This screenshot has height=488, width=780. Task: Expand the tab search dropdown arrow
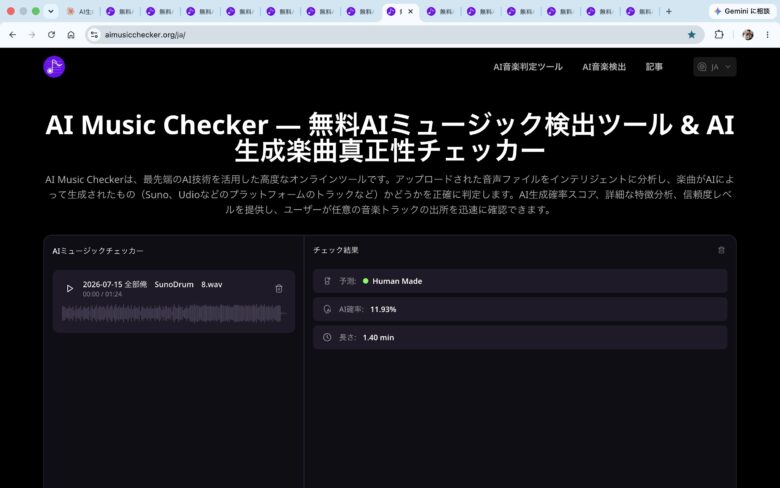(50, 11)
